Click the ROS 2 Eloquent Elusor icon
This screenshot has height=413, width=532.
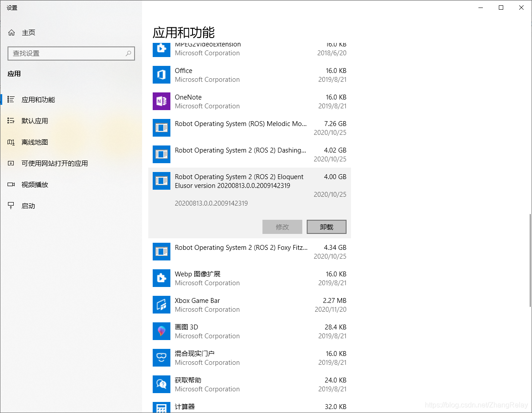tap(162, 181)
